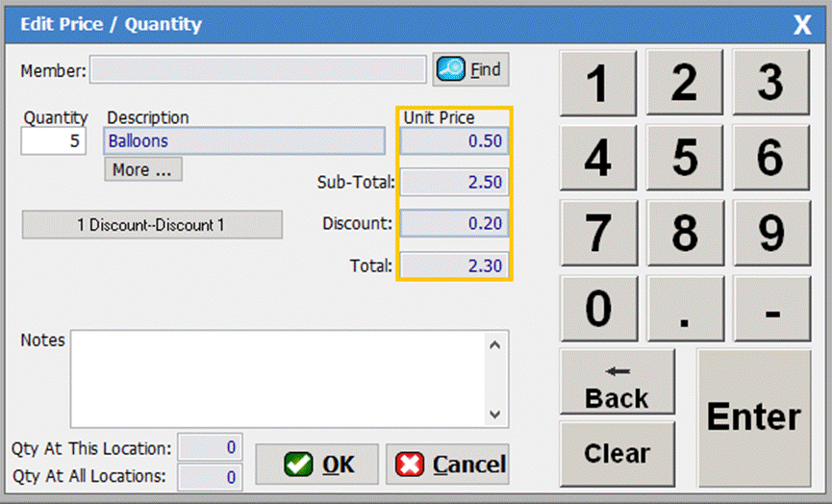
Task: Open the More ... description options
Action: click(142, 169)
